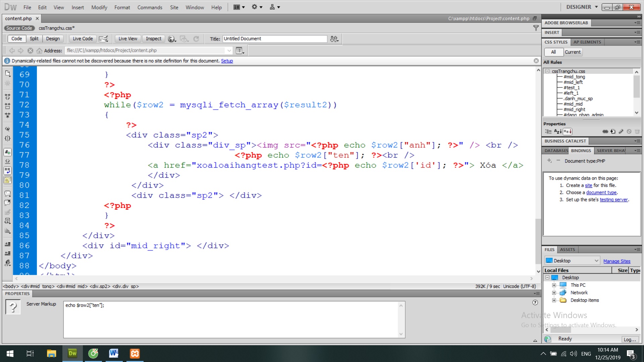Toggle Live View mode
The width and height of the screenshot is (644, 362).
[127, 39]
